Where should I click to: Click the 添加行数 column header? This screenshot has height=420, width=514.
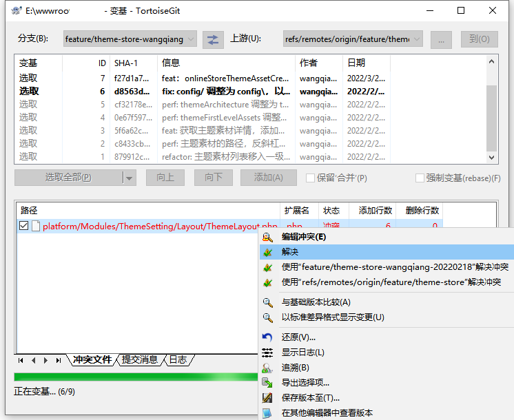tap(373, 211)
